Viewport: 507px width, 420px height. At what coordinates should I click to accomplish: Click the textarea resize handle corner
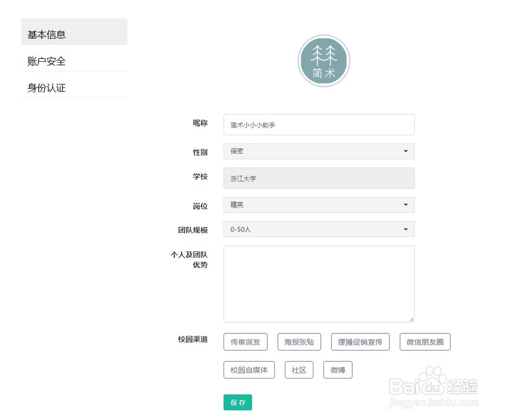click(x=411, y=319)
